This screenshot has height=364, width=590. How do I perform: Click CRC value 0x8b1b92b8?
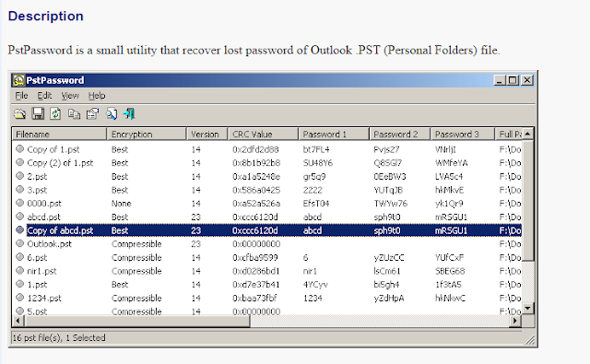point(256,163)
